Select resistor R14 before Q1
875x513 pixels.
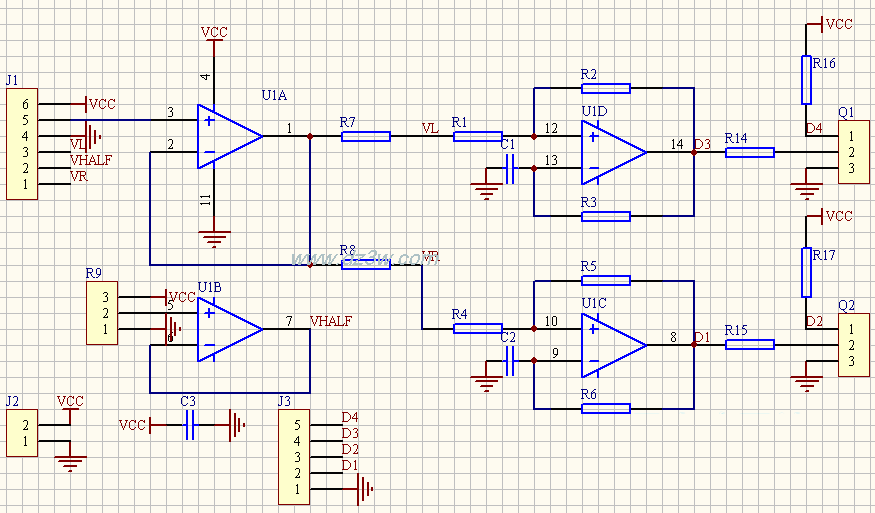pyautogui.click(x=749, y=152)
